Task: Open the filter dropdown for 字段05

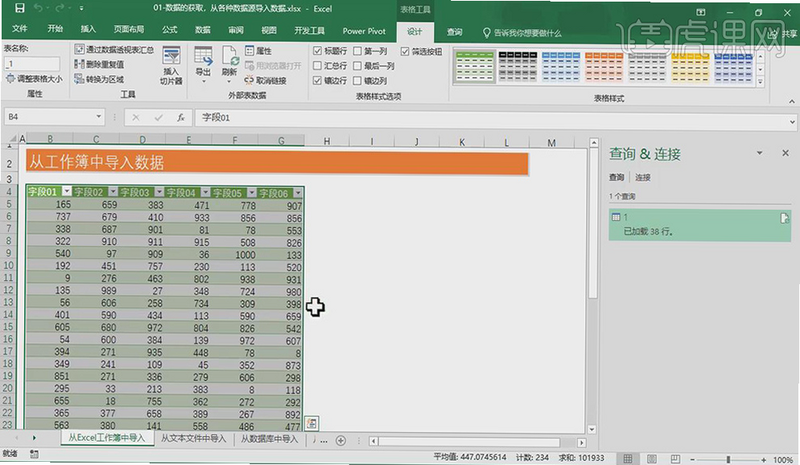Action: 252,192
